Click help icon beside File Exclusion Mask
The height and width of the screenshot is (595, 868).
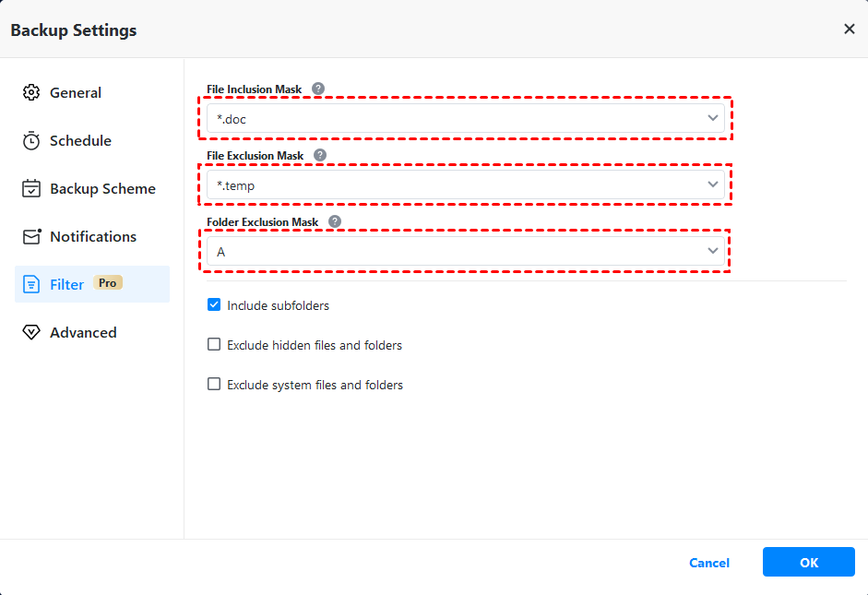click(320, 155)
